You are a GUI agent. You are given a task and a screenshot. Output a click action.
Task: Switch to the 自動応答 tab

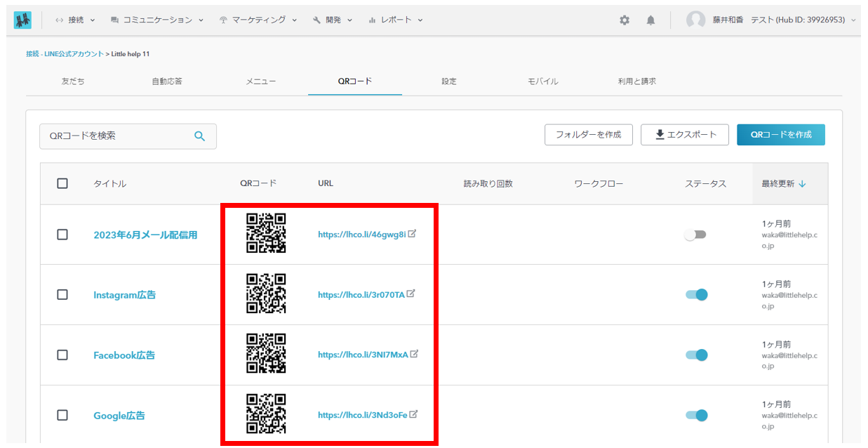pyautogui.click(x=167, y=81)
